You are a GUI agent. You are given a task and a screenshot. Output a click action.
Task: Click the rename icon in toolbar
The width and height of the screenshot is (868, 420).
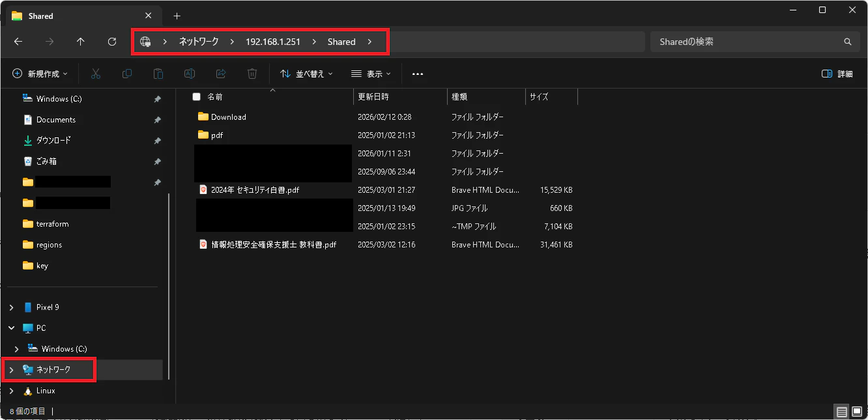[190, 74]
